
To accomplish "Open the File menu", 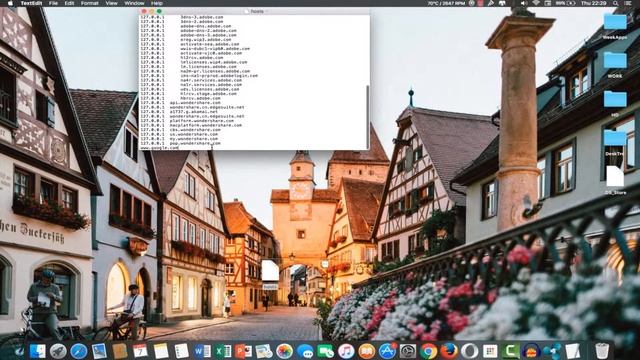I will click(x=53, y=3).
